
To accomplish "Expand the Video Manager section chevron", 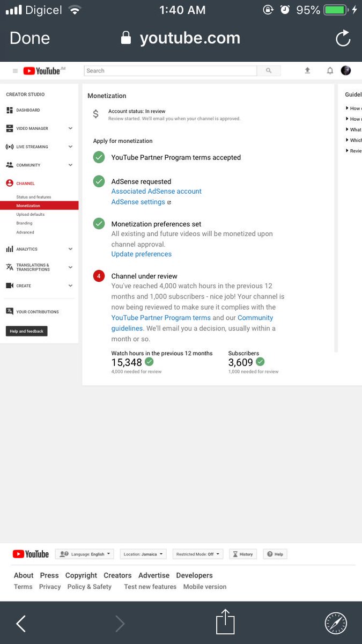I will tap(70, 128).
